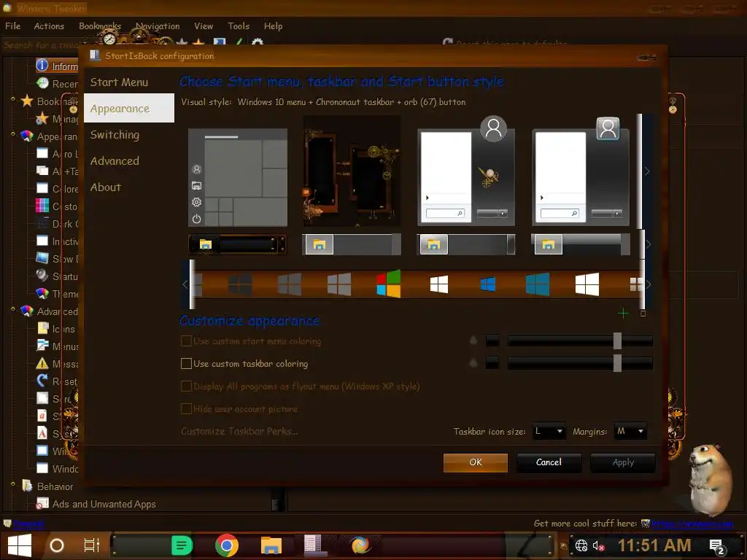Click the network globe tray icon
The image size is (747, 560).
(x=581, y=545)
